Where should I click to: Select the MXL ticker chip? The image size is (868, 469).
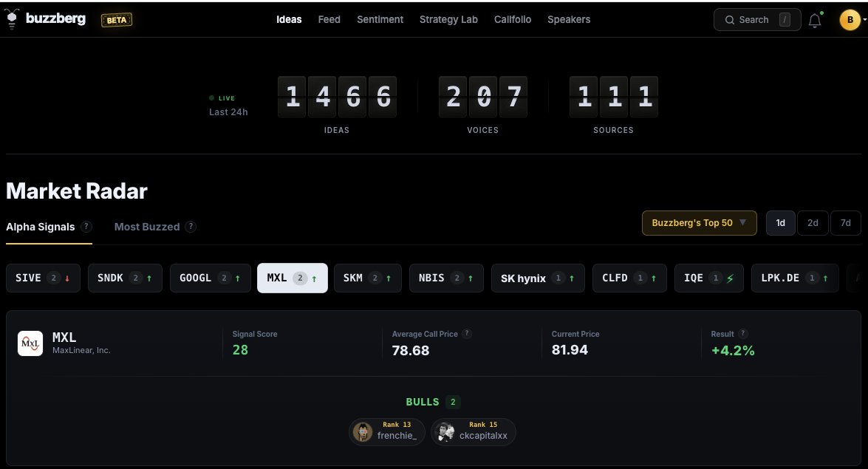(x=293, y=278)
